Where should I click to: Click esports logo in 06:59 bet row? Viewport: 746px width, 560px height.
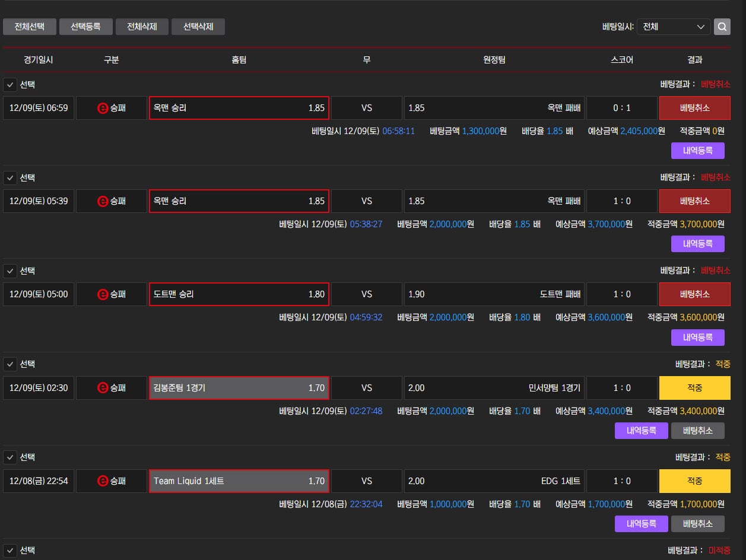[x=102, y=108]
